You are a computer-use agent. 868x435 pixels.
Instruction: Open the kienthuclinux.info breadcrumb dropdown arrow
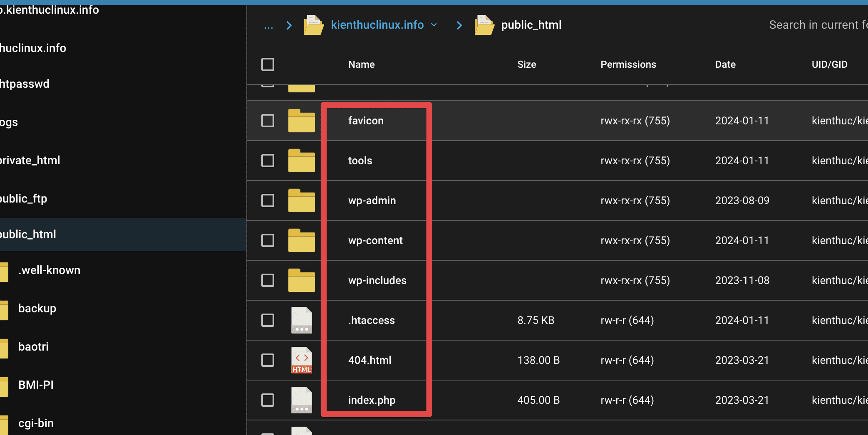[x=434, y=25]
